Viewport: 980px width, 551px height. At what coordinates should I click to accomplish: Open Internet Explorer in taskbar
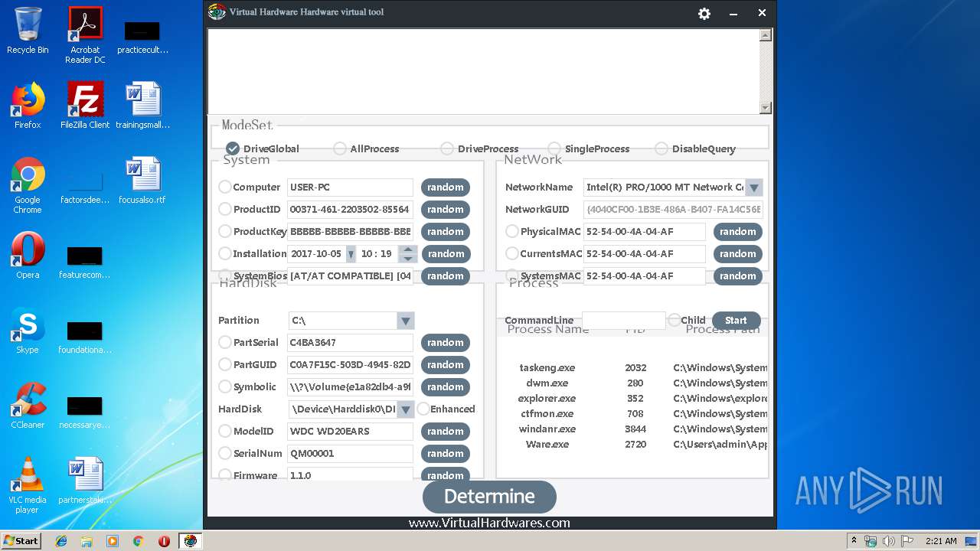(x=61, y=541)
